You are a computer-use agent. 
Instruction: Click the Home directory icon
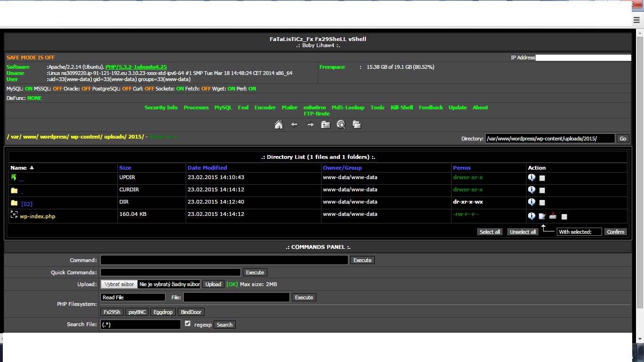tap(279, 125)
